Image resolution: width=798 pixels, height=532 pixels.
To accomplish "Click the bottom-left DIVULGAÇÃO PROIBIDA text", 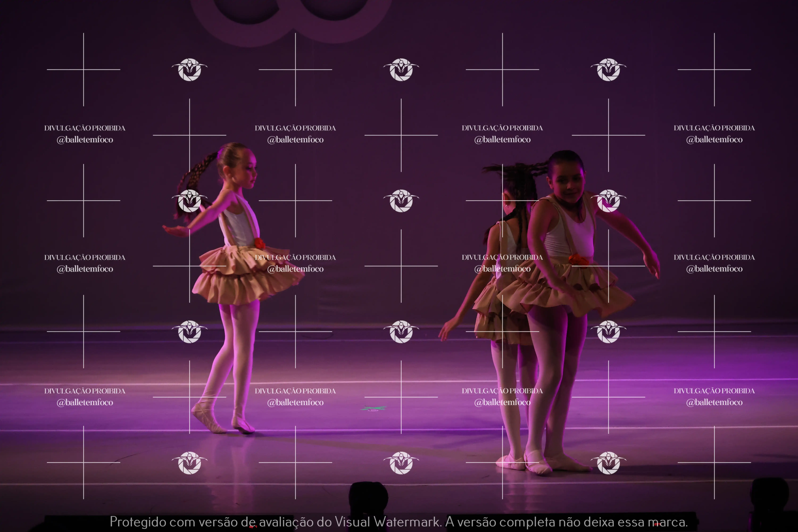I will pos(85,391).
